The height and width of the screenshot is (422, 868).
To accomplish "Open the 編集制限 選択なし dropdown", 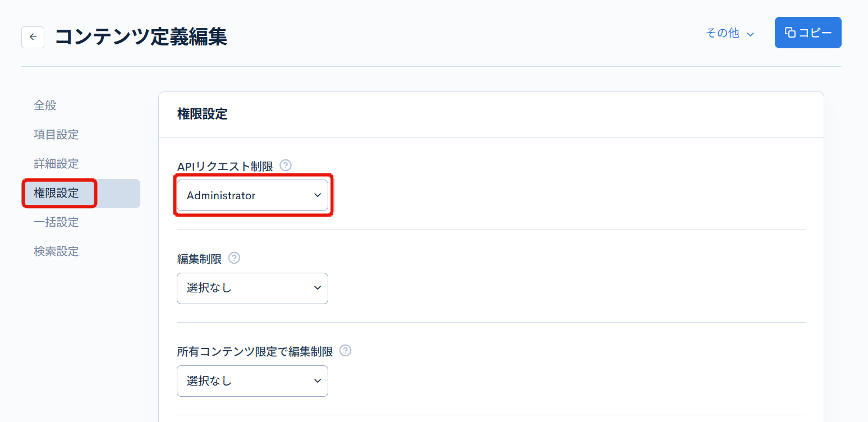I will (252, 288).
